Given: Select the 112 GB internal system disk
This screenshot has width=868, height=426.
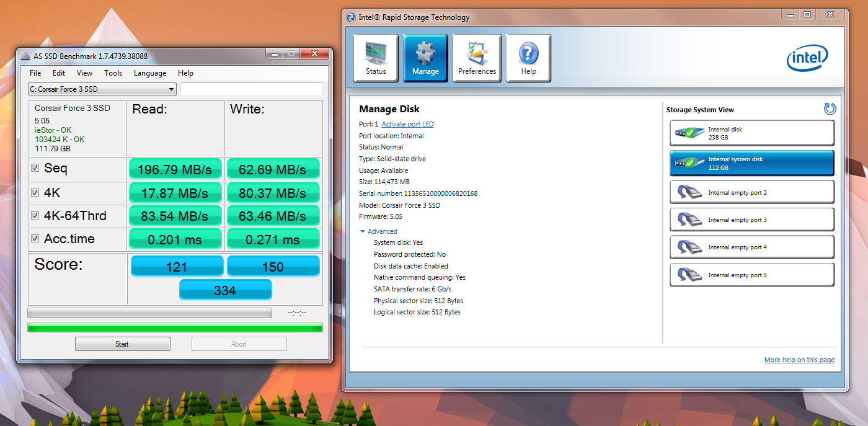Looking at the screenshot, I should tap(751, 163).
